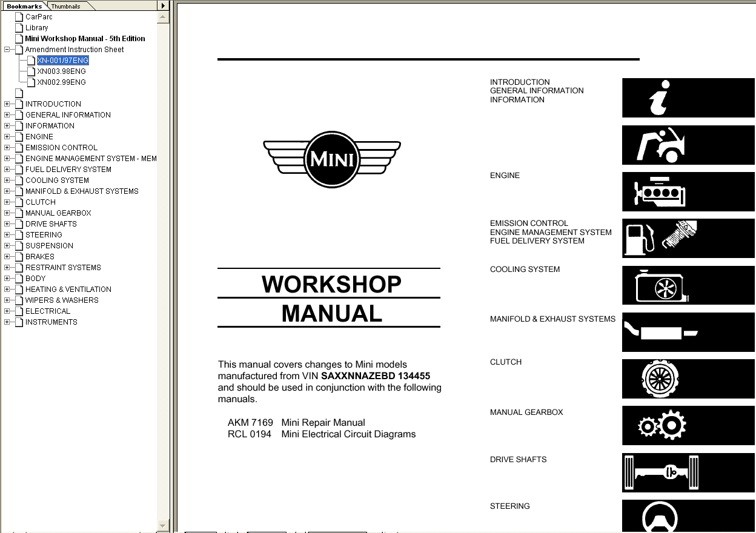Screen dimensions: 756x533
Task: Go to the WIPERS & WASHERS bookmark
Action: click(62, 300)
